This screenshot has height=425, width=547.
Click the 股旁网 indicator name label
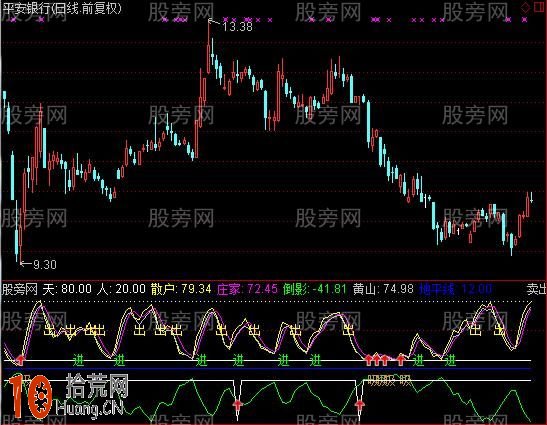point(20,289)
